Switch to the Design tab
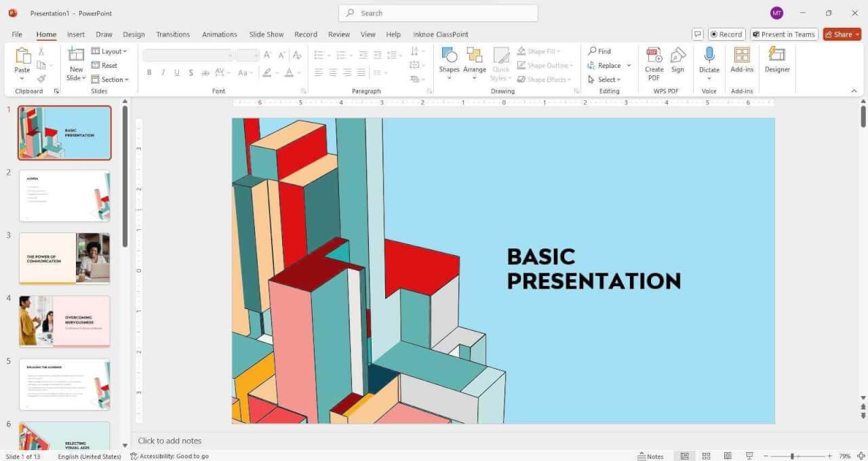 click(x=134, y=34)
